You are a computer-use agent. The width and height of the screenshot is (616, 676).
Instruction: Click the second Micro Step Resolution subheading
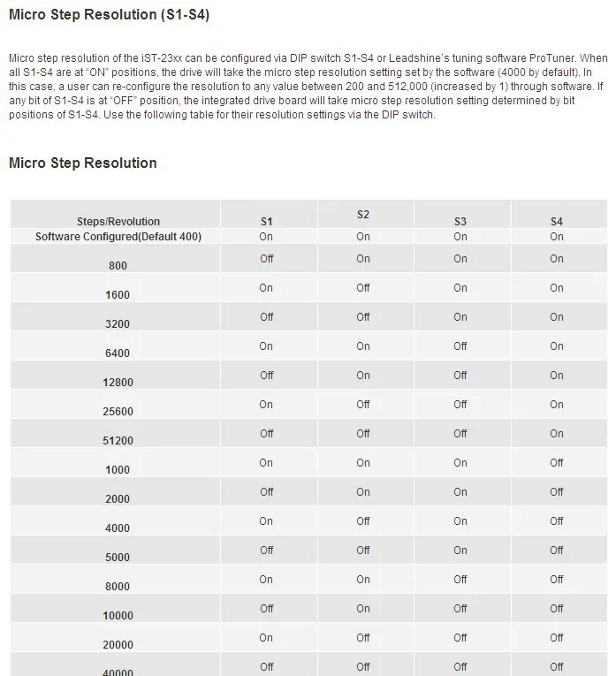point(83,163)
